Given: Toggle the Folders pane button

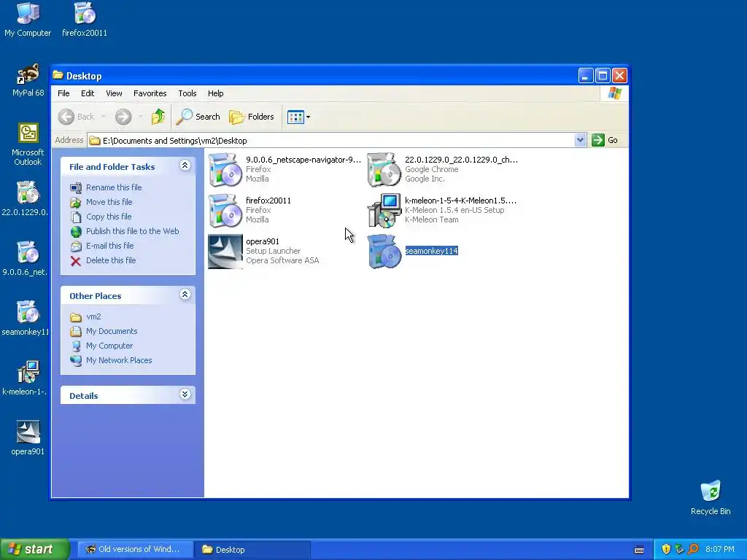Looking at the screenshot, I should (x=252, y=117).
